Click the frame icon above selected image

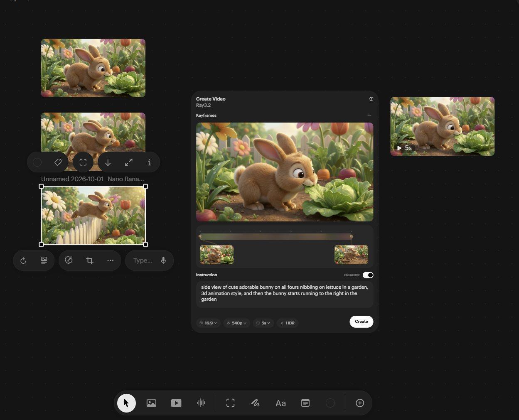tap(83, 162)
